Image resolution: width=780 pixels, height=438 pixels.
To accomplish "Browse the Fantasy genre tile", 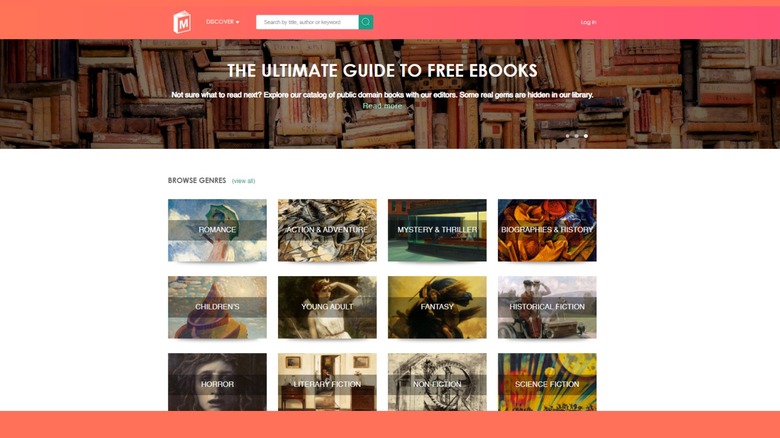I will (437, 307).
